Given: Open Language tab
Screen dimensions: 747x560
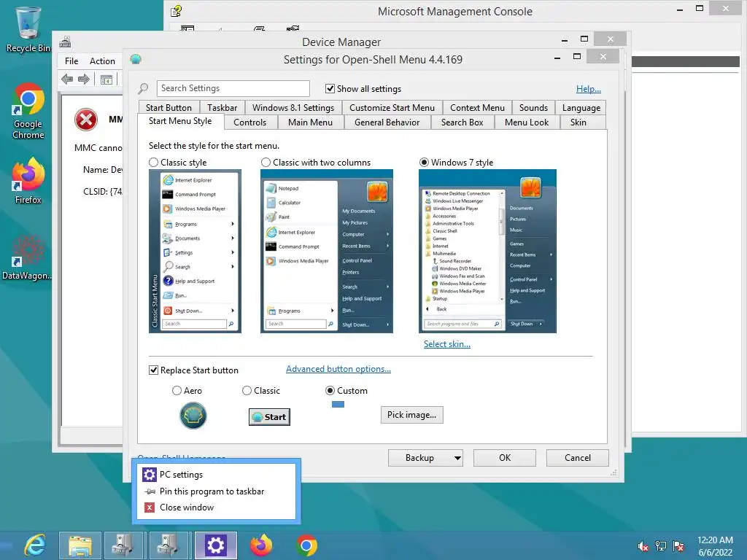Looking at the screenshot, I should 581,108.
